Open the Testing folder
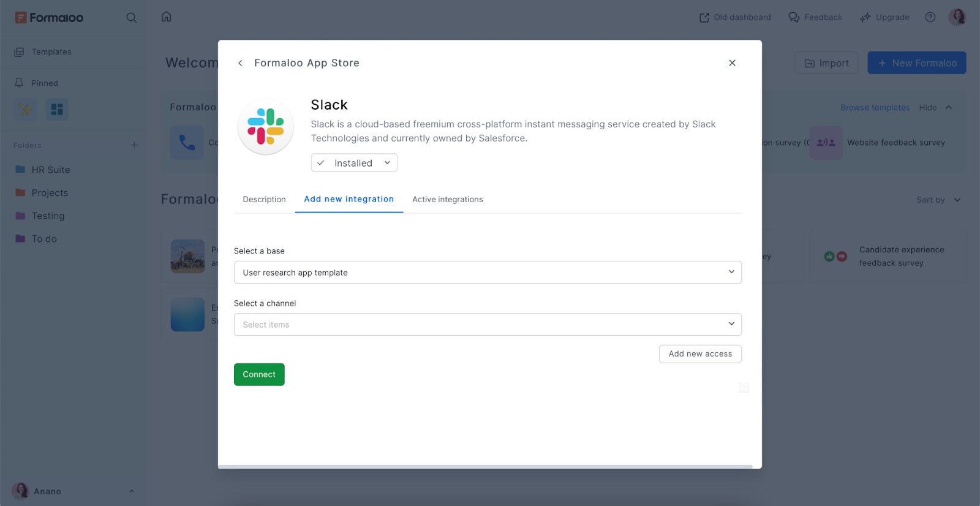980x506 pixels. [40, 216]
